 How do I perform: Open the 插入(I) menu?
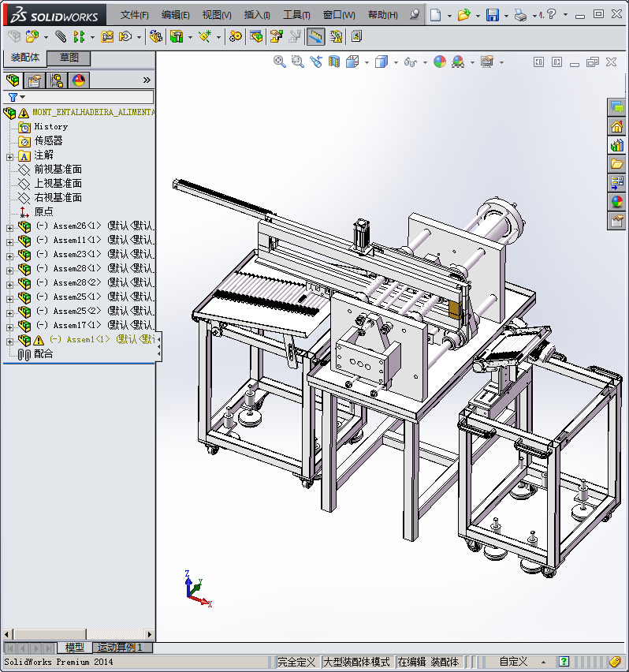click(x=257, y=15)
